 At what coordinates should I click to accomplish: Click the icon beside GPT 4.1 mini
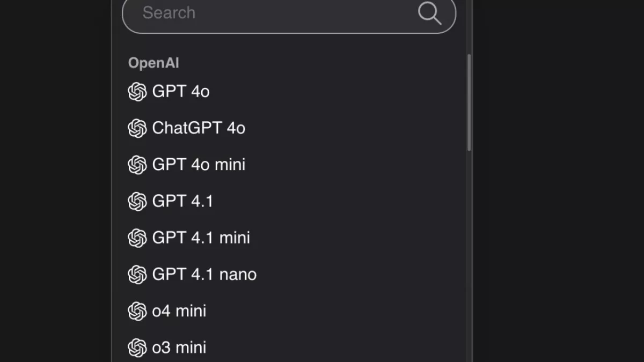(x=137, y=238)
